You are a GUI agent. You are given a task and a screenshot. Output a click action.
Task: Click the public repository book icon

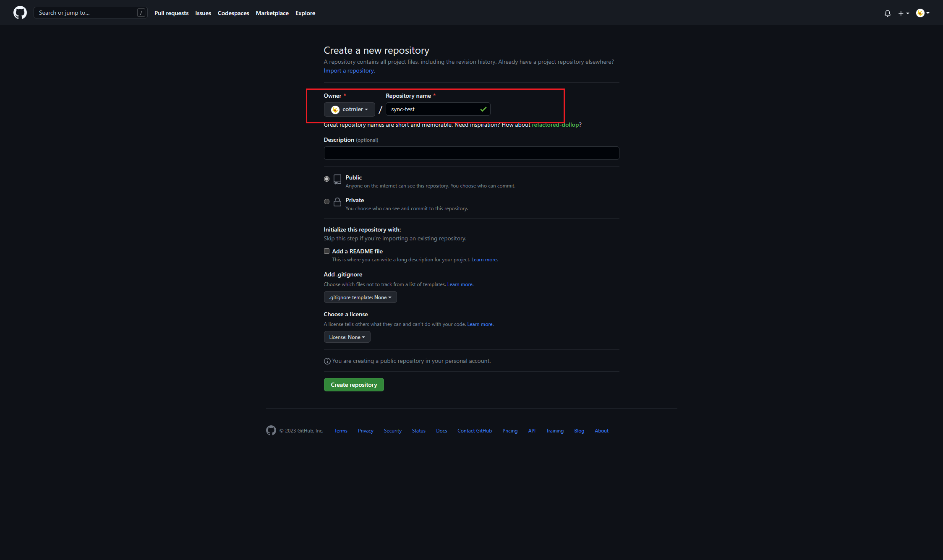[x=337, y=180]
